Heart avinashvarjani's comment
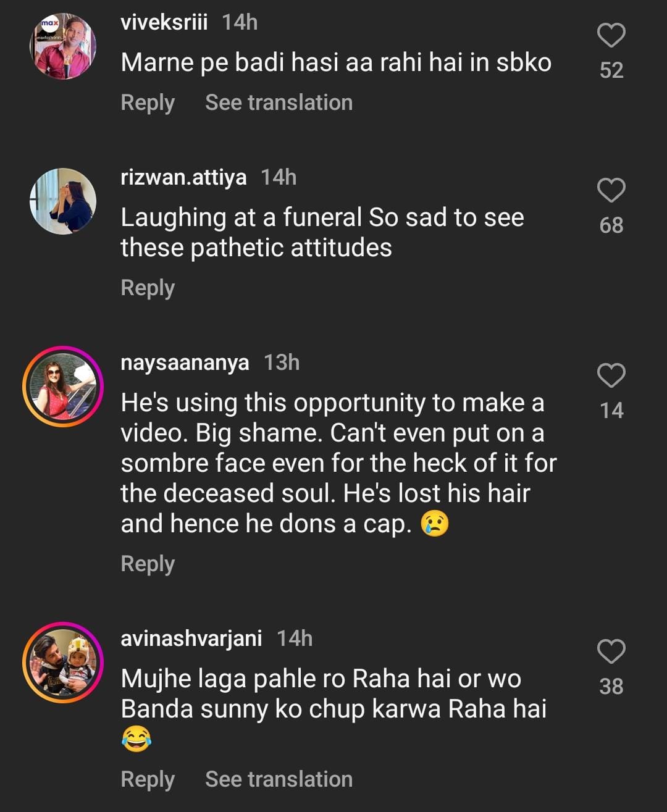Image resolution: width=667 pixels, height=812 pixels. point(611,651)
